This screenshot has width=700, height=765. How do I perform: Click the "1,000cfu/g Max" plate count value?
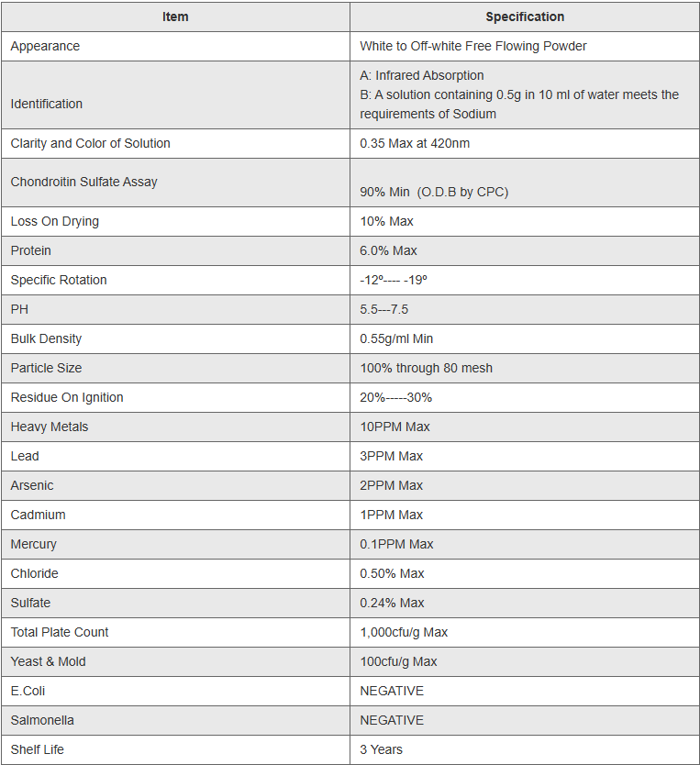point(404,632)
